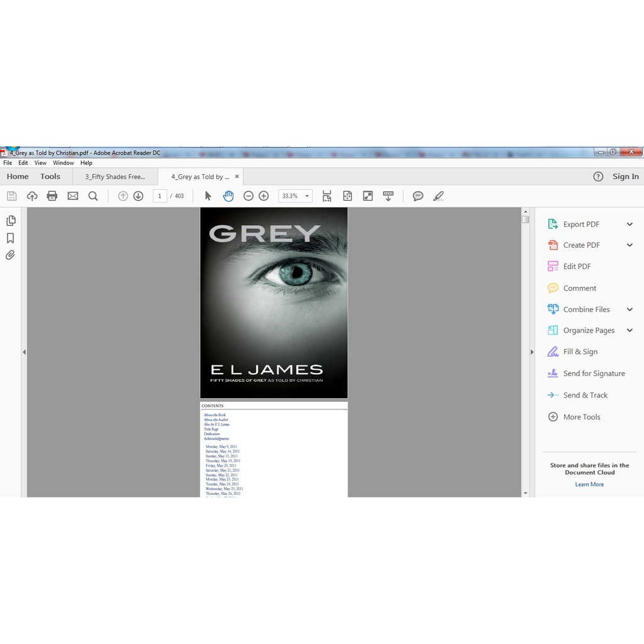Click the zoom out minus icon
The width and height of the screenshot is (644, 644).
(x=248, y=196)
